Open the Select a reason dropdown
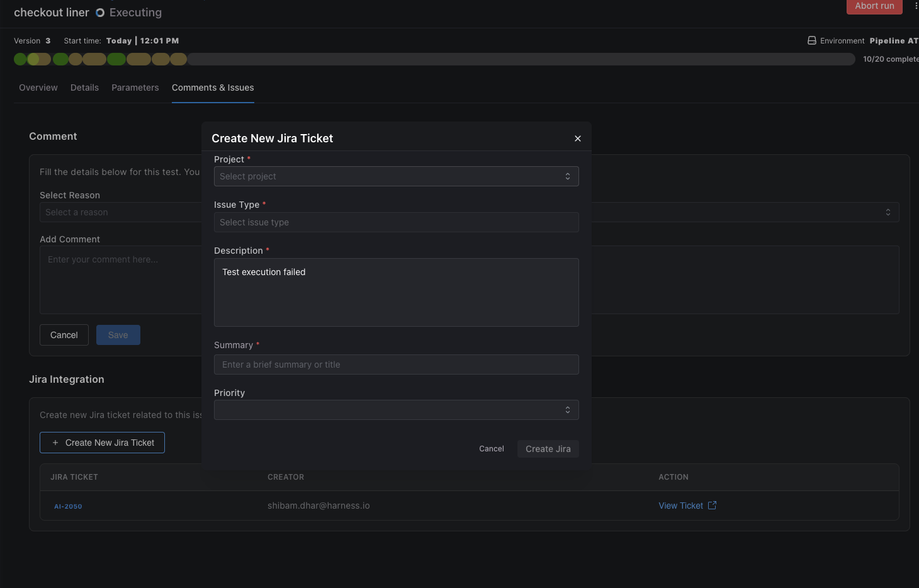The width and height of the screenshot is (919, 588). [121, 212]
